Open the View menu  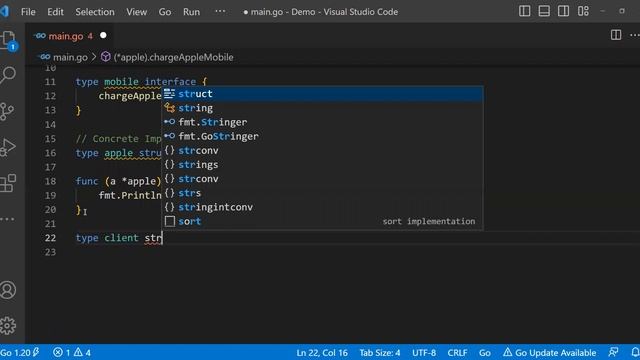(x=136, y=12)
